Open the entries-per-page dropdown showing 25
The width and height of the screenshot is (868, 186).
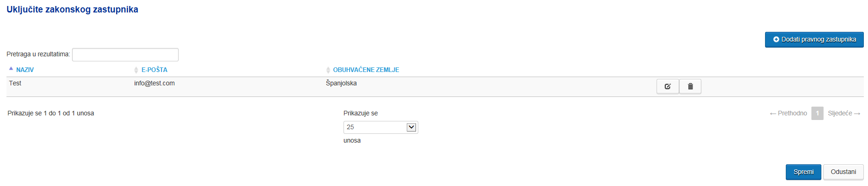[x=381, y=127]
